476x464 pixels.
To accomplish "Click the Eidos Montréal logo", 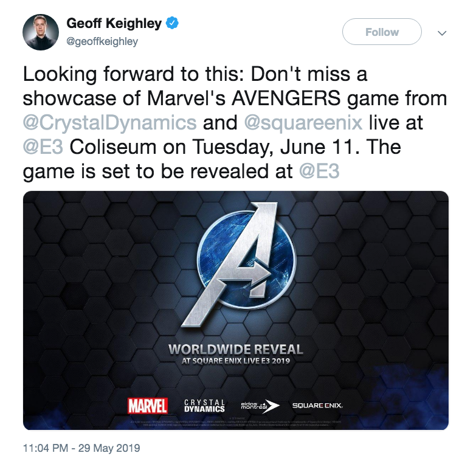I will (x=258, y=406).
